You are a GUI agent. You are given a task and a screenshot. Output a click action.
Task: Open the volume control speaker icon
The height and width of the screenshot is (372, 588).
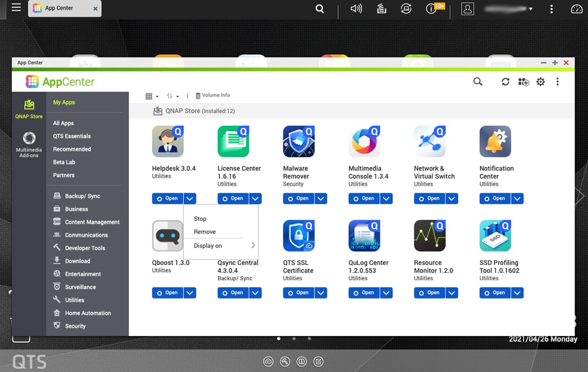point(356,8)
